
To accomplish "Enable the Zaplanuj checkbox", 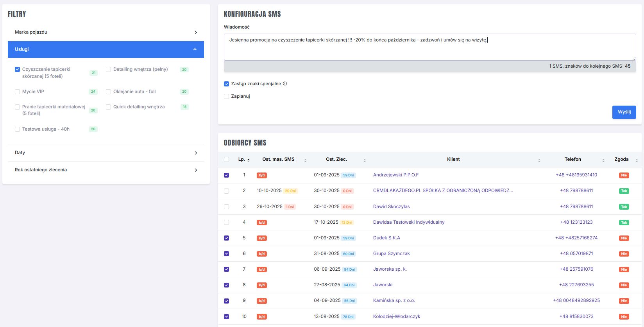I will point(227,96).
